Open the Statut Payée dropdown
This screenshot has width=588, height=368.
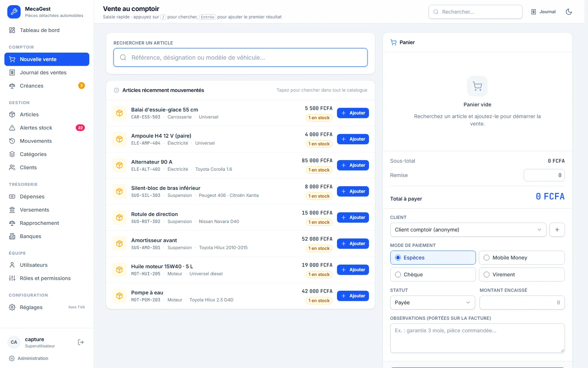click(433, 302)
